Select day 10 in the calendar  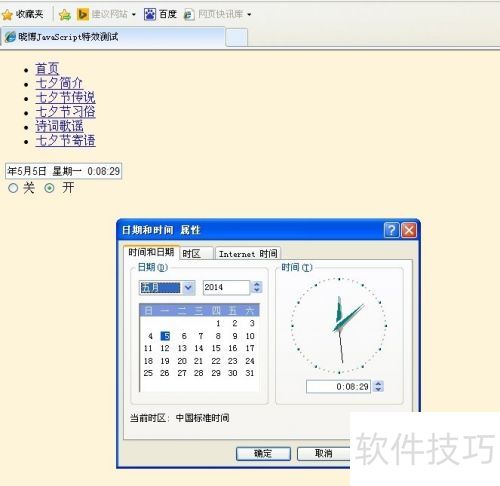point(250,336)
